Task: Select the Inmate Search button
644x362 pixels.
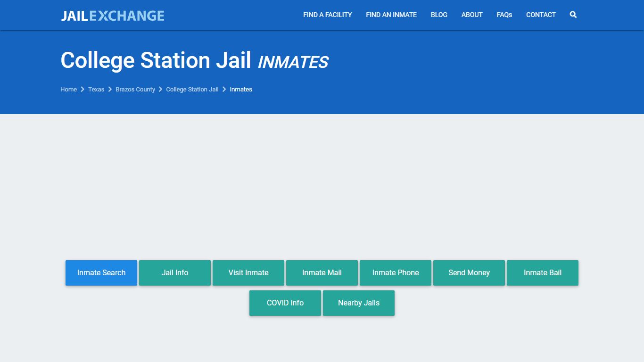Action: pos(101,273)
